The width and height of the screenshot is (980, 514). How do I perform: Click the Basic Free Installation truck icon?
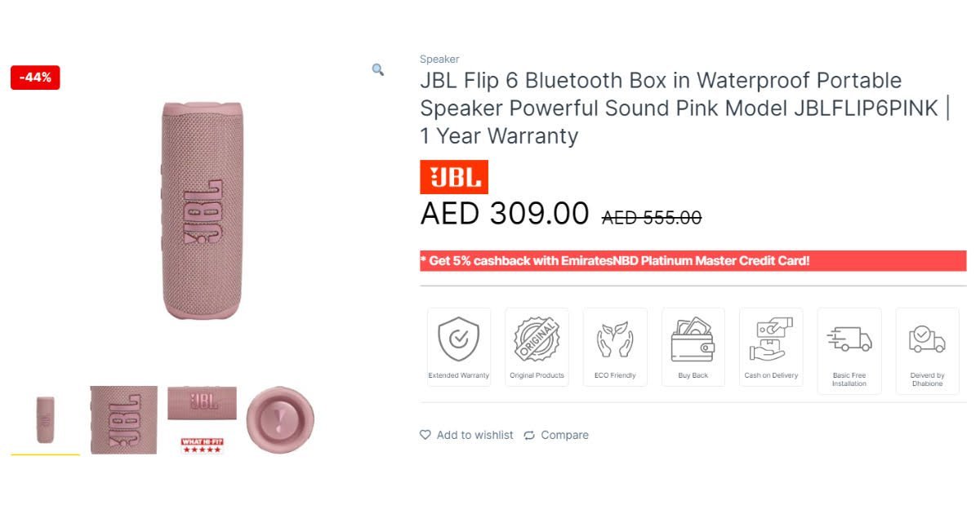click(x=849, y=338)
